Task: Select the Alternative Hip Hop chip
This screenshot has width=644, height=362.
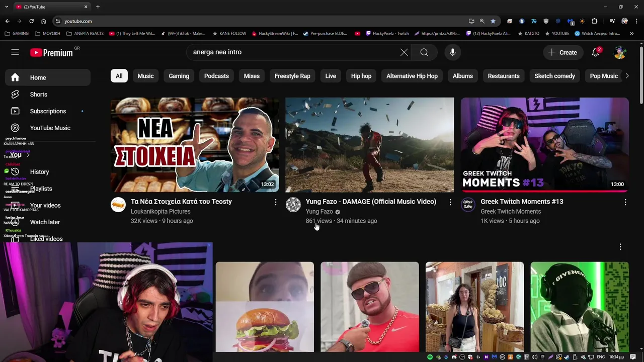Action: tap(412, 76)
